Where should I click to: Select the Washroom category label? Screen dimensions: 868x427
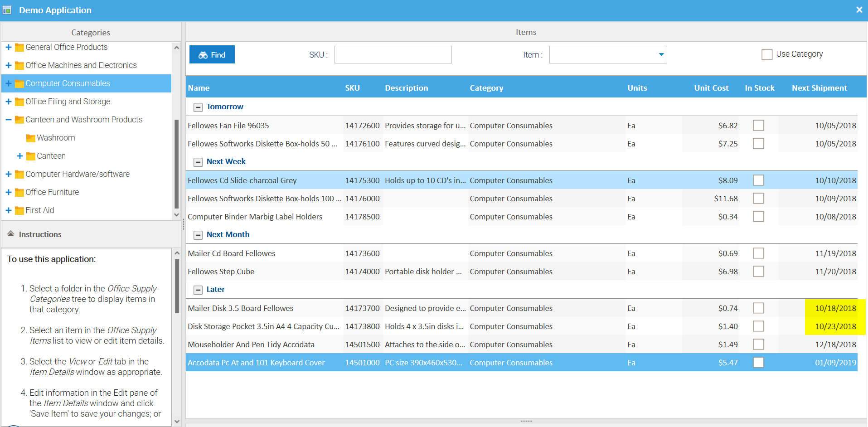[x=56, y=138]
